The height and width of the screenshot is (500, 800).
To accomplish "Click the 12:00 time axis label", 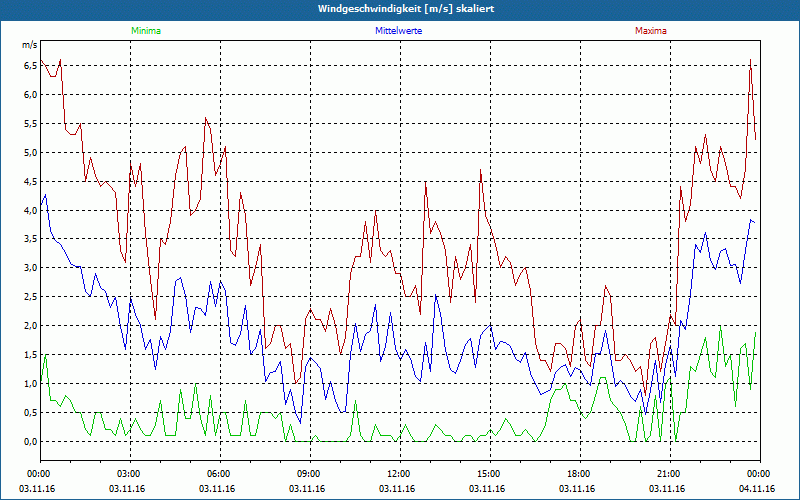I will point(397,473).
